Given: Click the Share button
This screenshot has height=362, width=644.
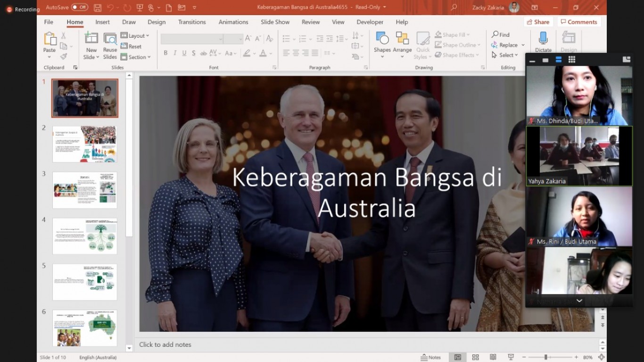Looking at the screenshot, I should pyautogui.click(x=538, y=22).
